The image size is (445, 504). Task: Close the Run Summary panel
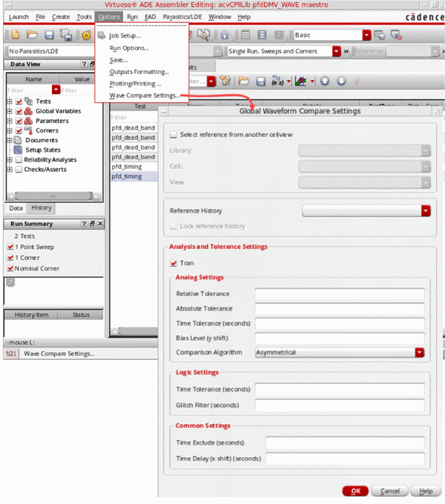point(100,223)
